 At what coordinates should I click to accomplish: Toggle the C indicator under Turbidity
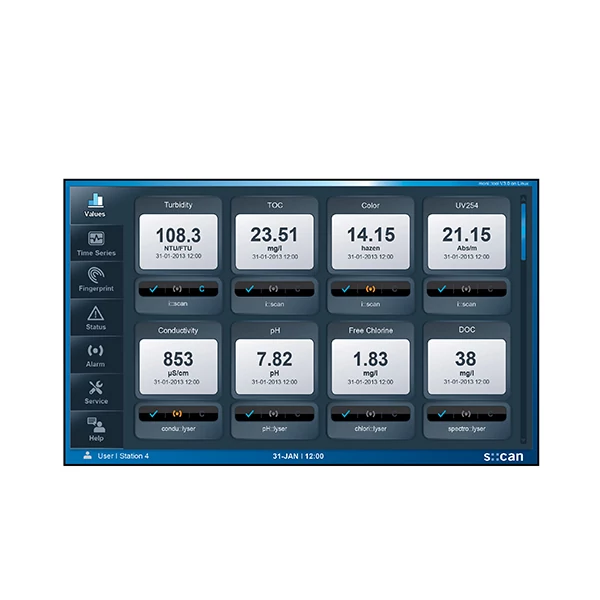(201, 288)
